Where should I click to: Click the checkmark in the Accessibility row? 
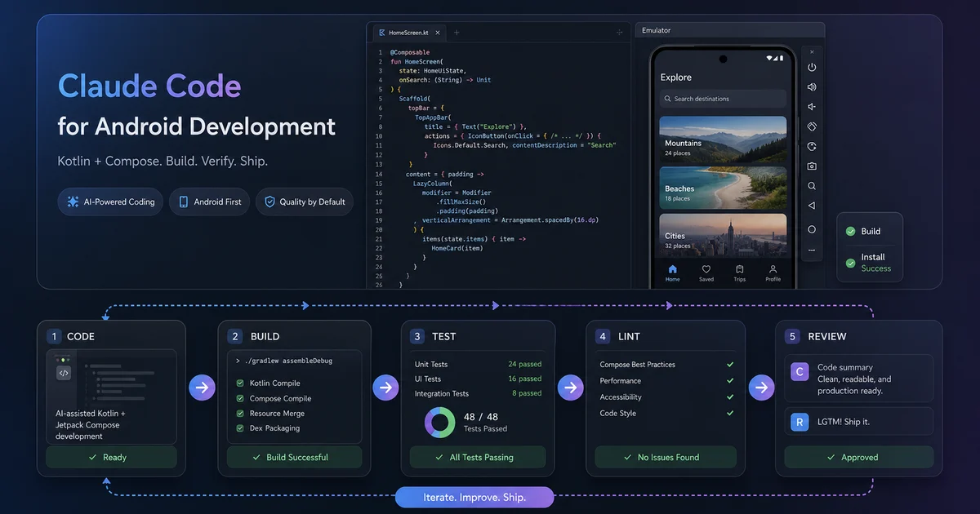[x=730, y=397]
